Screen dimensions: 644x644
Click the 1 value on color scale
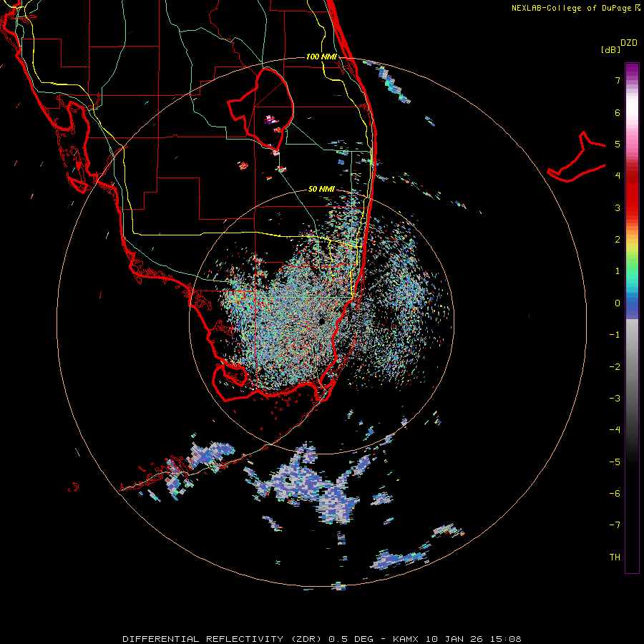tap(618, 271)
